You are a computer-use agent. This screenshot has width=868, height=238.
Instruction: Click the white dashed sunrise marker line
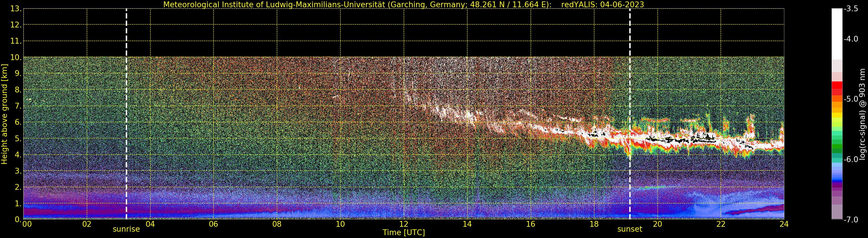tap(126, 114)
